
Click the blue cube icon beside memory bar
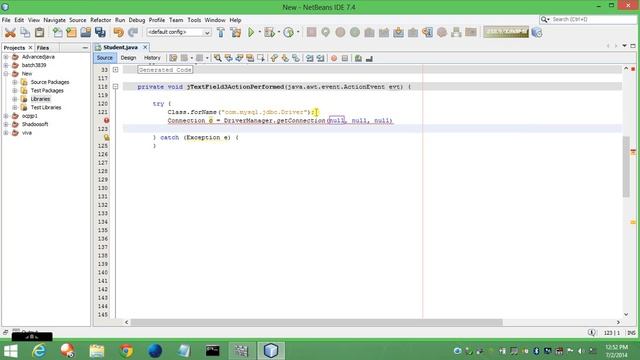pyautogui.click(x=537, y=32)
